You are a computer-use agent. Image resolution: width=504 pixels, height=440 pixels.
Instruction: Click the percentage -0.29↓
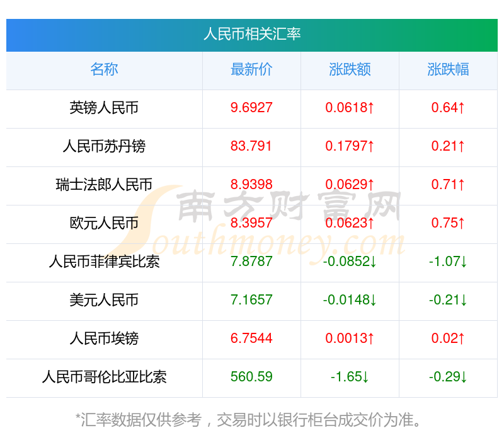point(448,376)
